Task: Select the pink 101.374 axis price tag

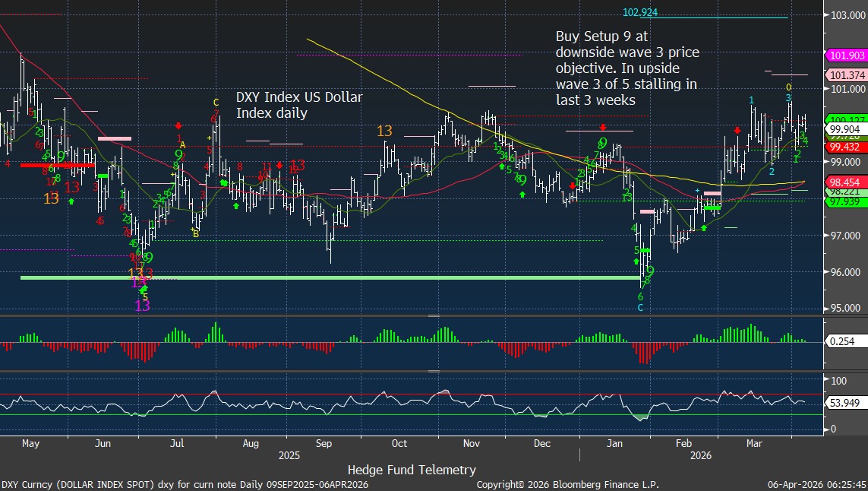Action: click(845, 75)
